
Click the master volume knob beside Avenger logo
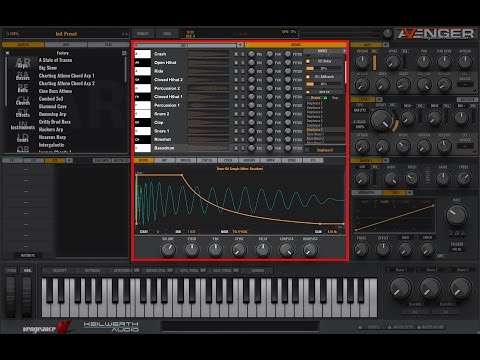click(387, 33)
